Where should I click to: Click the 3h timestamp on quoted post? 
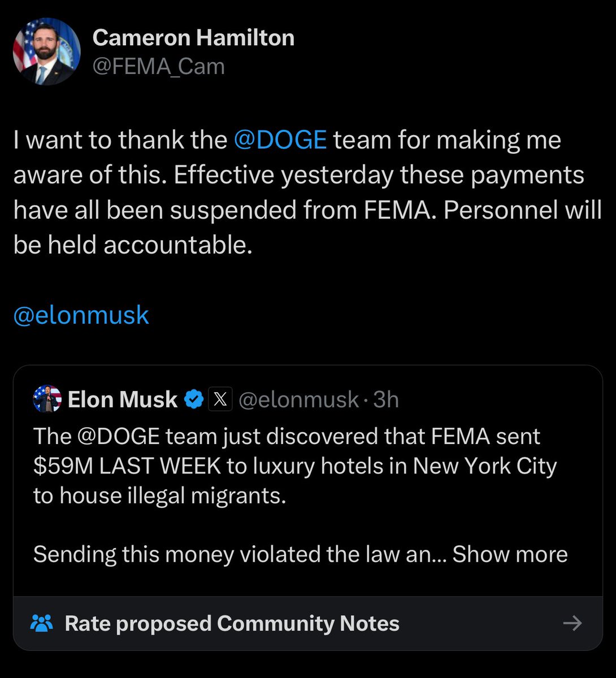tap(386, 400)
